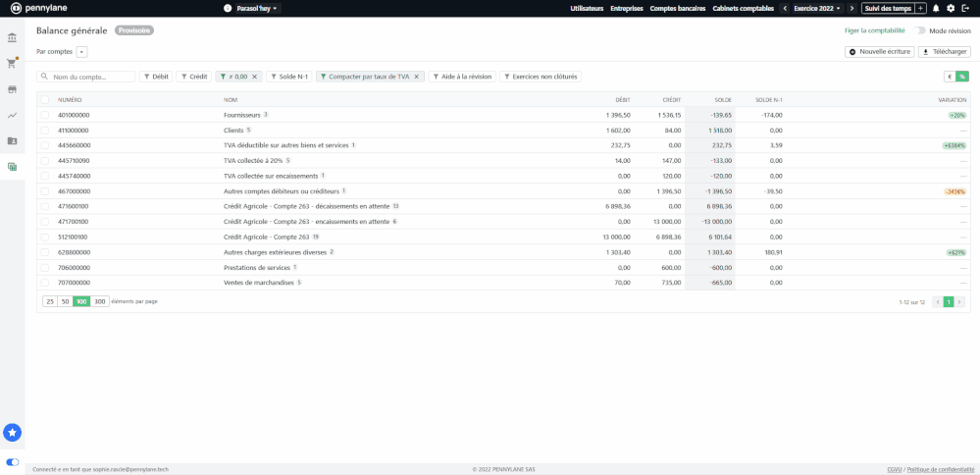Click the logout icon in top bar
This screenshot has width=980, height=475.
[965, 8]
